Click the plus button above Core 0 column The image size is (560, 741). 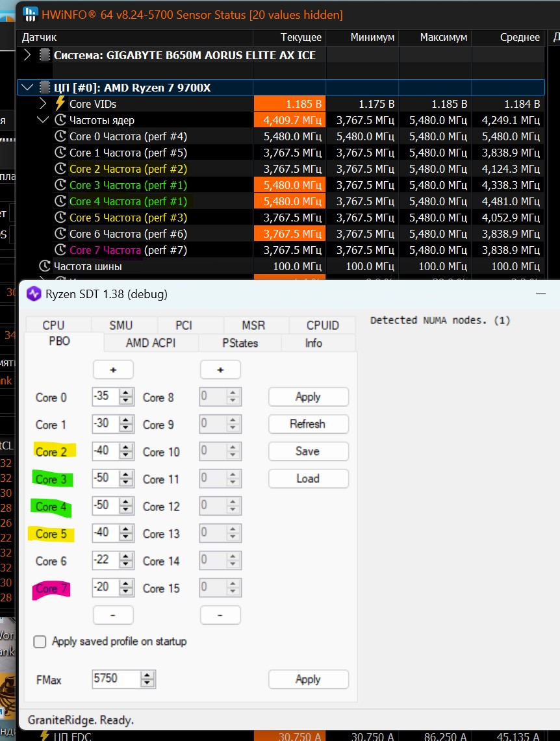tap(113, 370)
